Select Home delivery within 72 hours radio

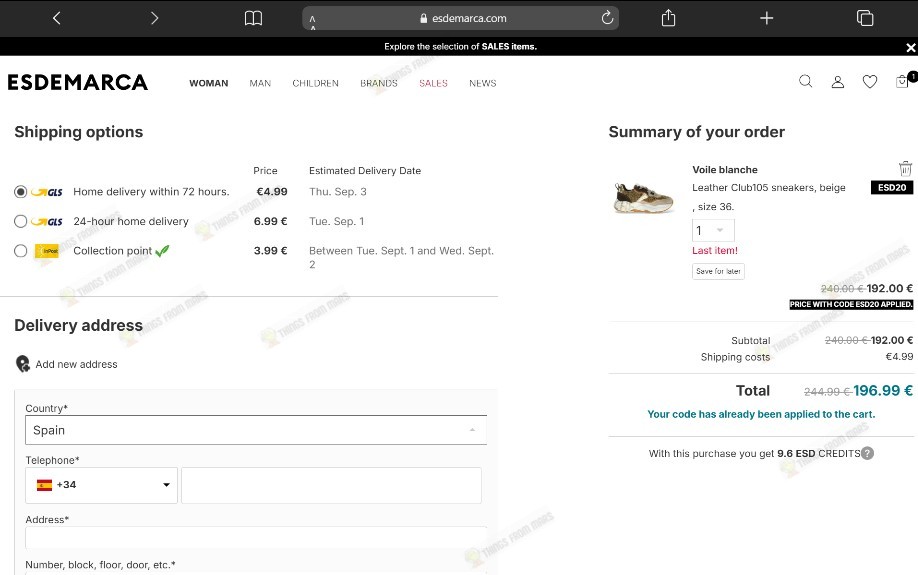20,191
